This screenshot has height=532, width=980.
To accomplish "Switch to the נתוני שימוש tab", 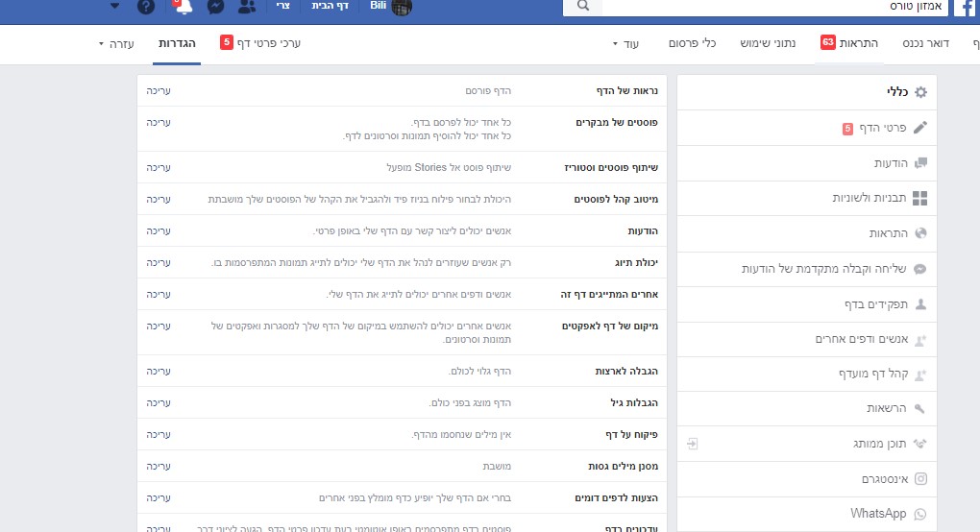I will click(768, 43).
